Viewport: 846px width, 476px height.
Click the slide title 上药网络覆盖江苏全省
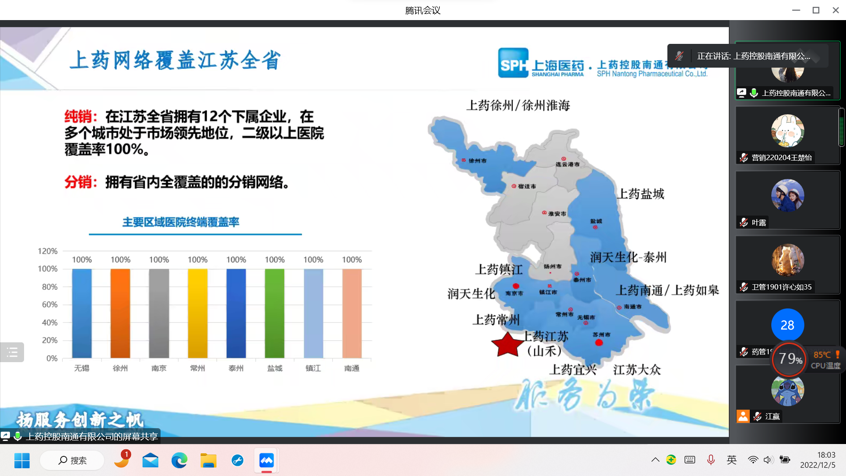pyautogui.click(x=175, y=60)
